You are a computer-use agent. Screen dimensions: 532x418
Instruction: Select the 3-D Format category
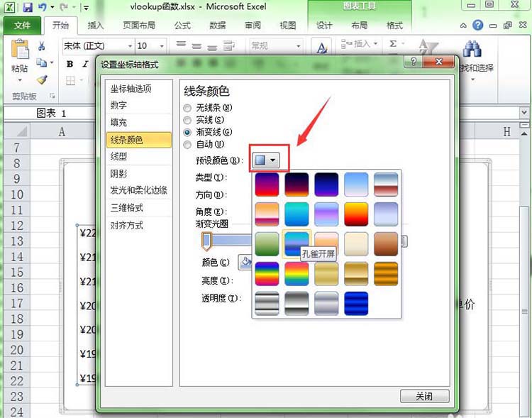(139, 208)
